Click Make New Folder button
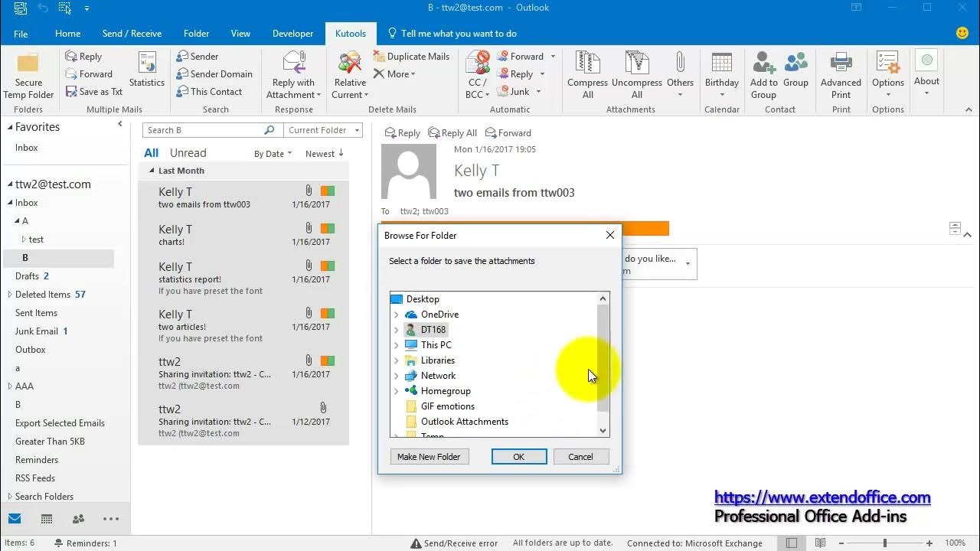 tap(429, 457)
